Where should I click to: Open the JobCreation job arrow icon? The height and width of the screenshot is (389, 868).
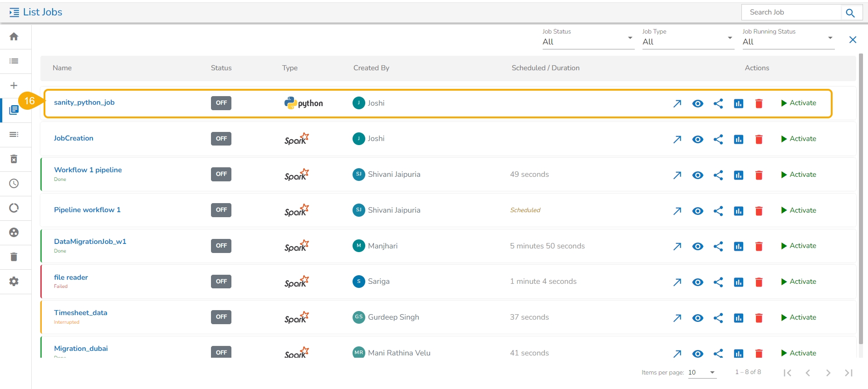point(677,139)
